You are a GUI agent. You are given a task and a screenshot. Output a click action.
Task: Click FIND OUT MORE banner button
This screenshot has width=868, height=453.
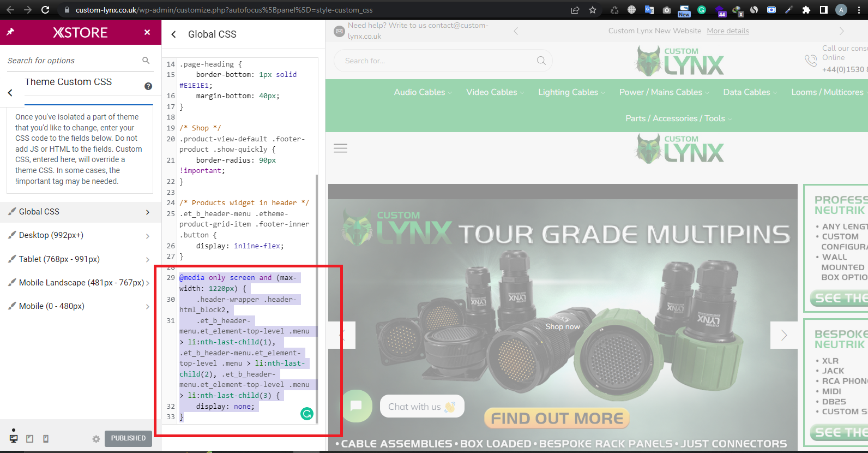[557, 419]
